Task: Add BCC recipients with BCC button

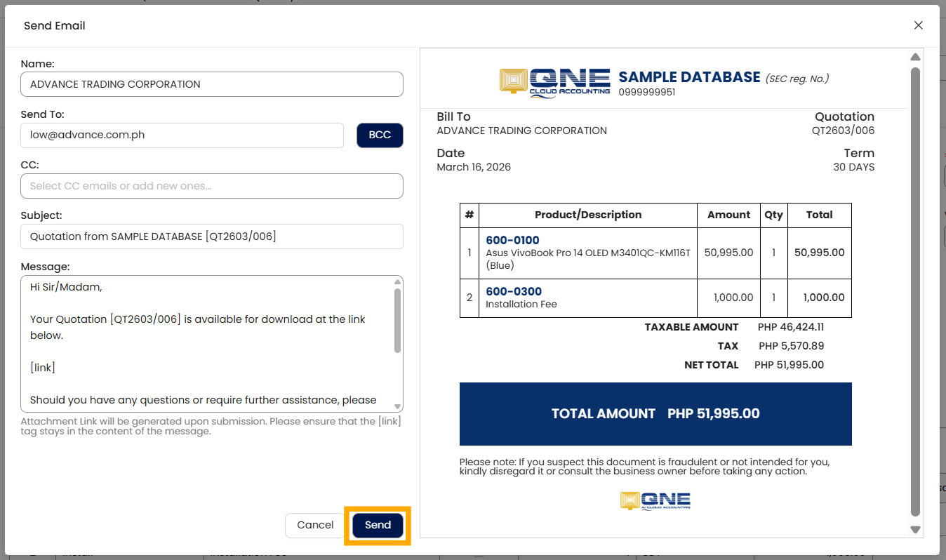Action: pos(380,135)
